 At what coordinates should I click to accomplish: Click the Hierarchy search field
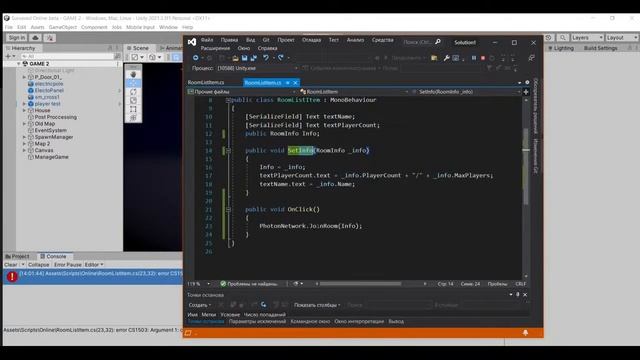pyautogui.click(x=67, y=56)
